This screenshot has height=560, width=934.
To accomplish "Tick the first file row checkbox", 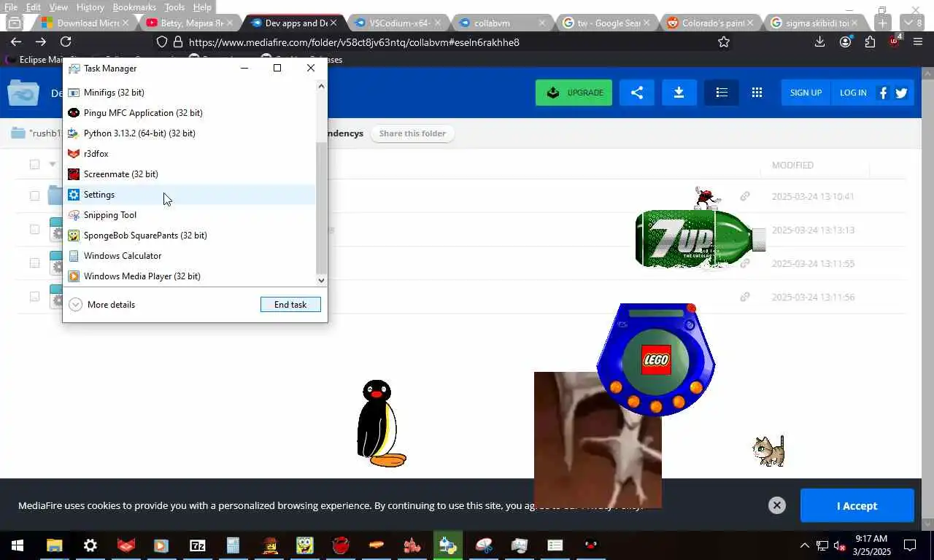I will 34,195.
